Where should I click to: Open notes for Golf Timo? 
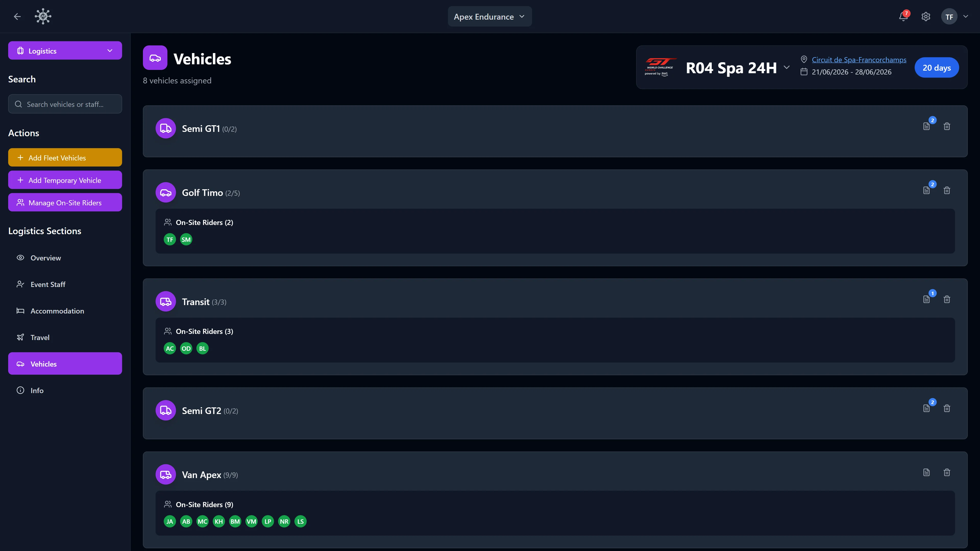click(x=926, y=190)
